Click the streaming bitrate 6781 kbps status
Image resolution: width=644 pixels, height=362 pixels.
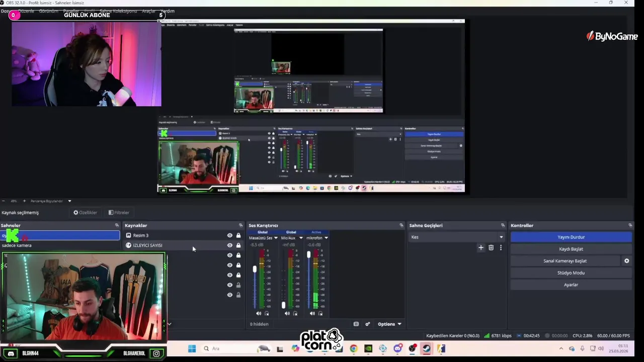(498, 336)
